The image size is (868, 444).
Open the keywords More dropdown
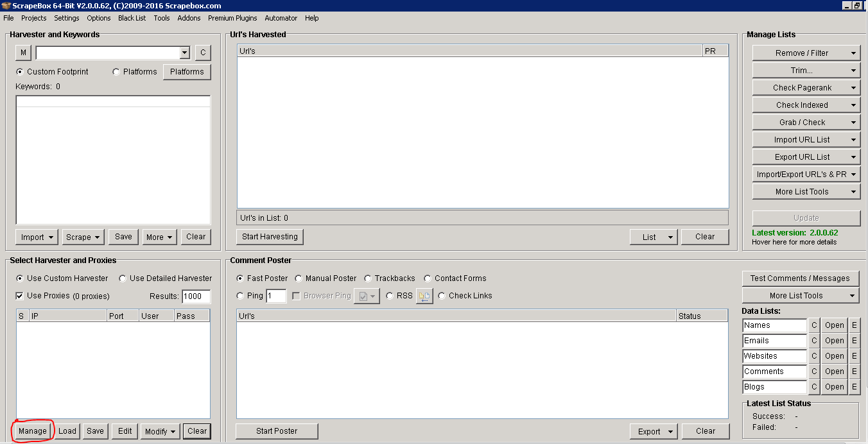160,237
